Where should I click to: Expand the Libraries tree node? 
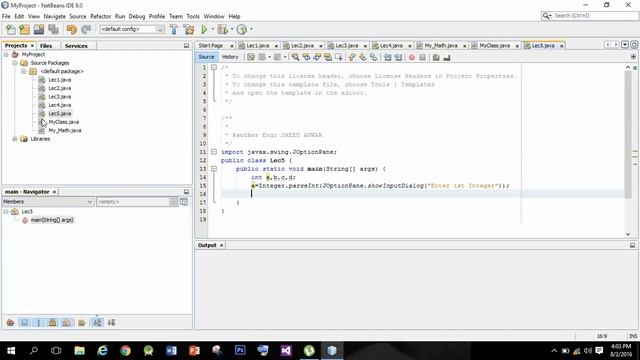(15, 139)
